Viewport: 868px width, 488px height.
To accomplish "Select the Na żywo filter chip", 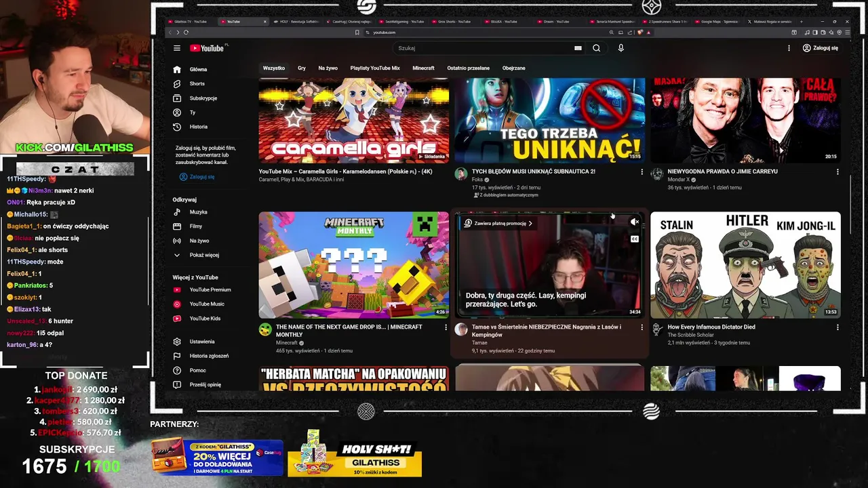I will coord(328,68).
